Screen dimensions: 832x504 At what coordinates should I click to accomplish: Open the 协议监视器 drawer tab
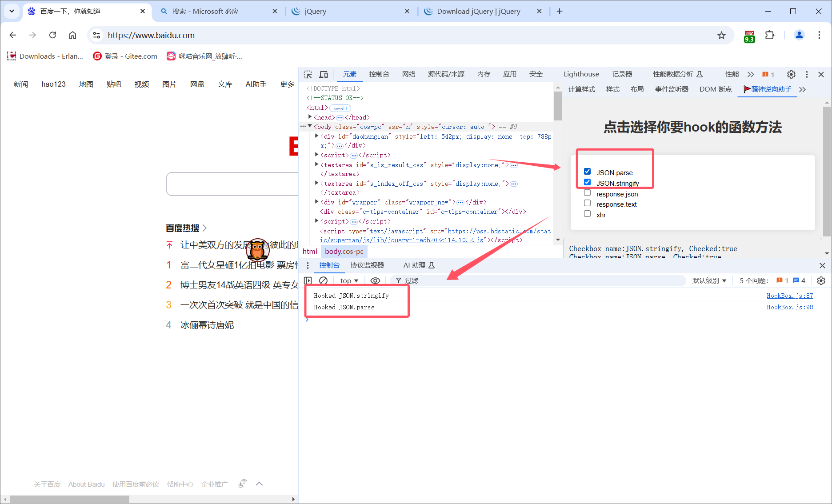(x=367, y=265)
